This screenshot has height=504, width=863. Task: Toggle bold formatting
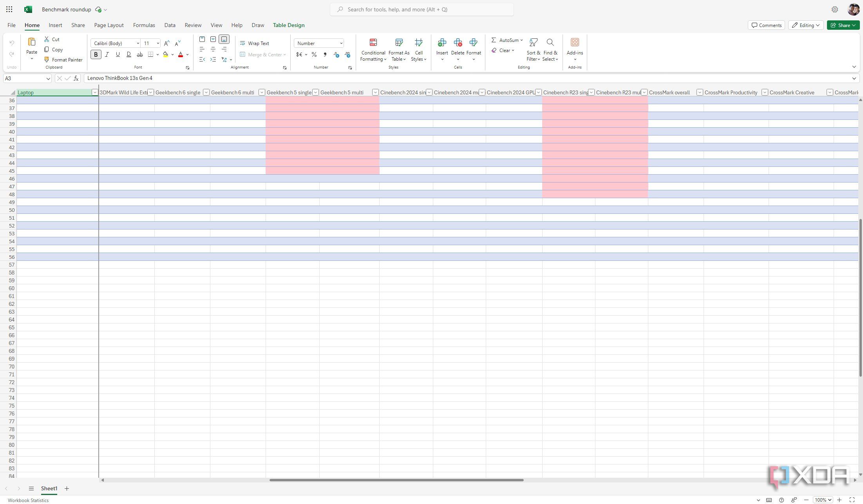tap(96, 54)
